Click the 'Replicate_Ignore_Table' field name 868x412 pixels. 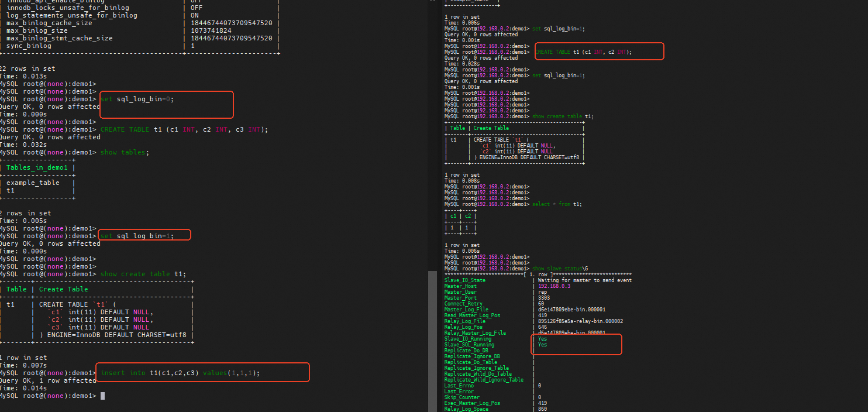click(477, 368)
